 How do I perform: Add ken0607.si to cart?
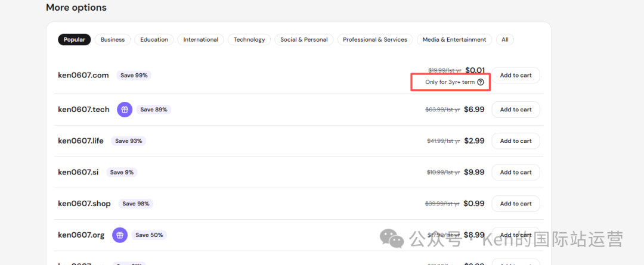pos(516,172)
